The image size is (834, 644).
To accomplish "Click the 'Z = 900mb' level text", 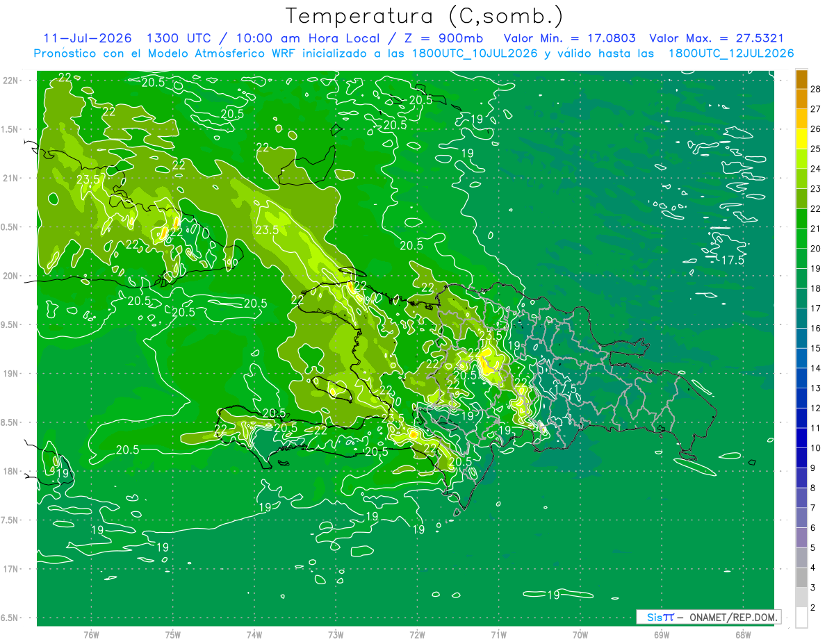I will point(443,38).
